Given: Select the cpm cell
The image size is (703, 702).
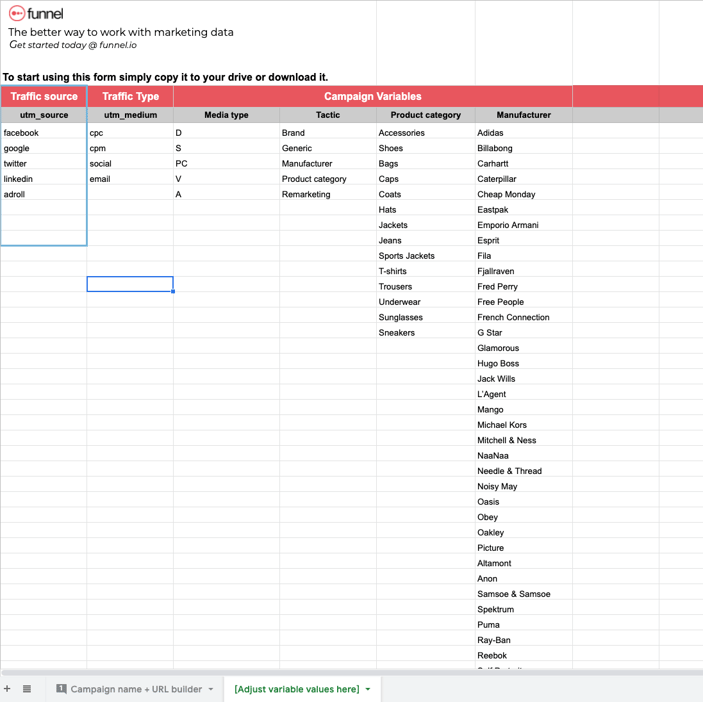Looking at the screenshot, I should pos(130,148).
